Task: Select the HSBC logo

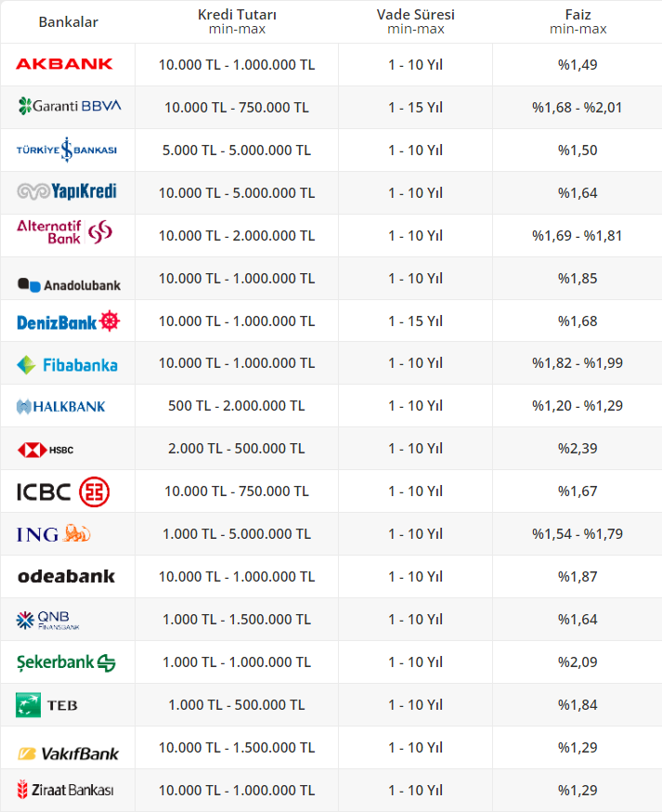Action: [45, 450]
